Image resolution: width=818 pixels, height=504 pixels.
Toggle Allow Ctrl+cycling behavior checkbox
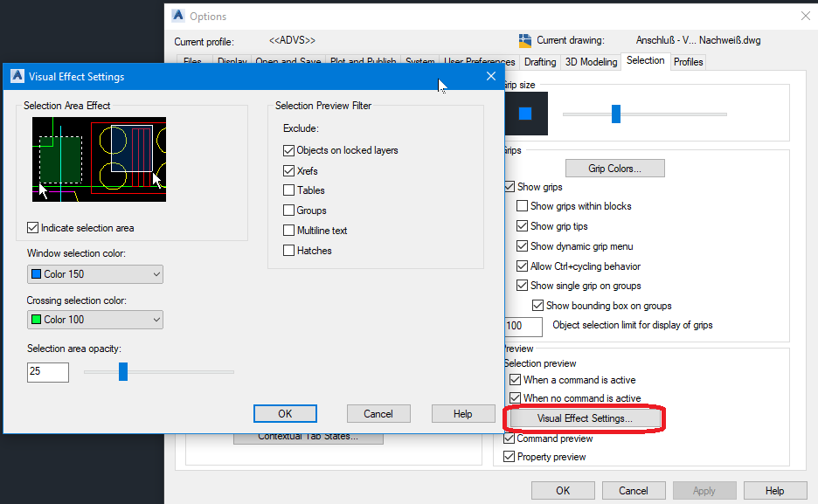point(522,266)
